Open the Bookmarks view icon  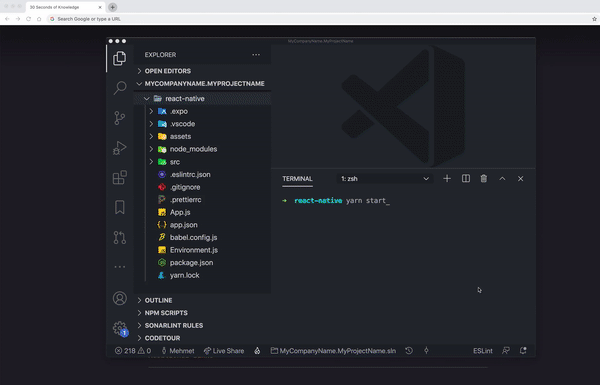coord(119,207)
